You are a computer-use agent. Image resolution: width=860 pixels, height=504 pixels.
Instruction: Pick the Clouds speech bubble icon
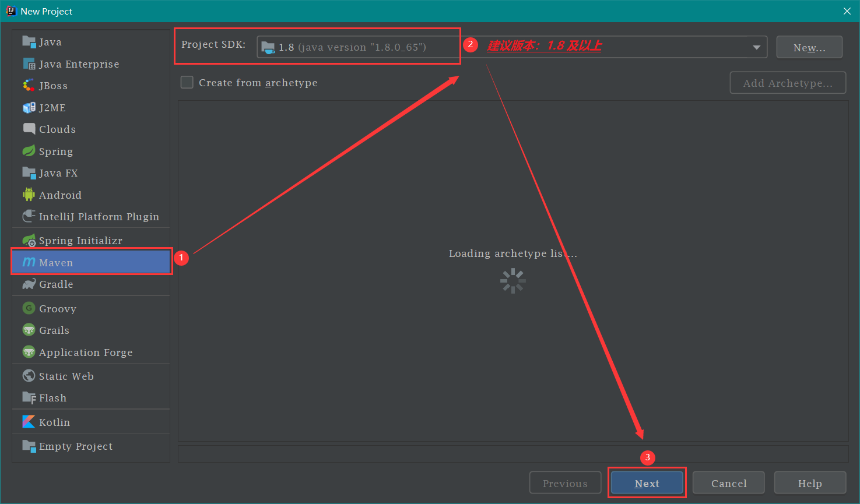(x=29, y=129)
